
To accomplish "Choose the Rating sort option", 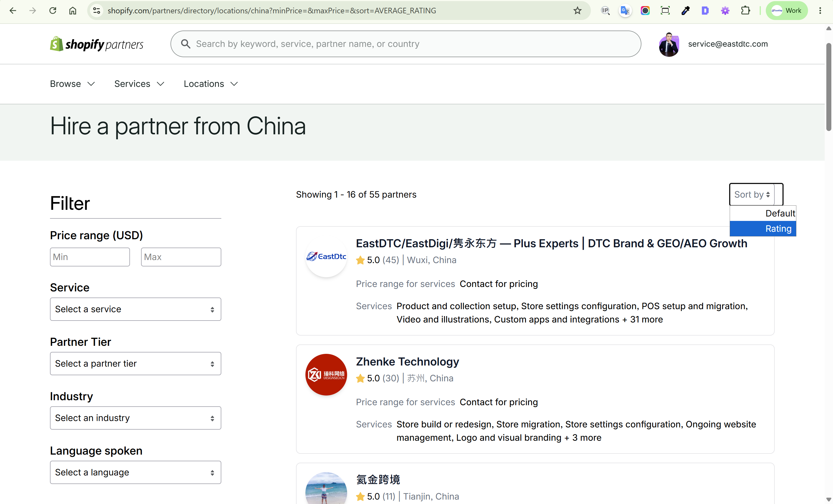I will click(x=763, y=229).
